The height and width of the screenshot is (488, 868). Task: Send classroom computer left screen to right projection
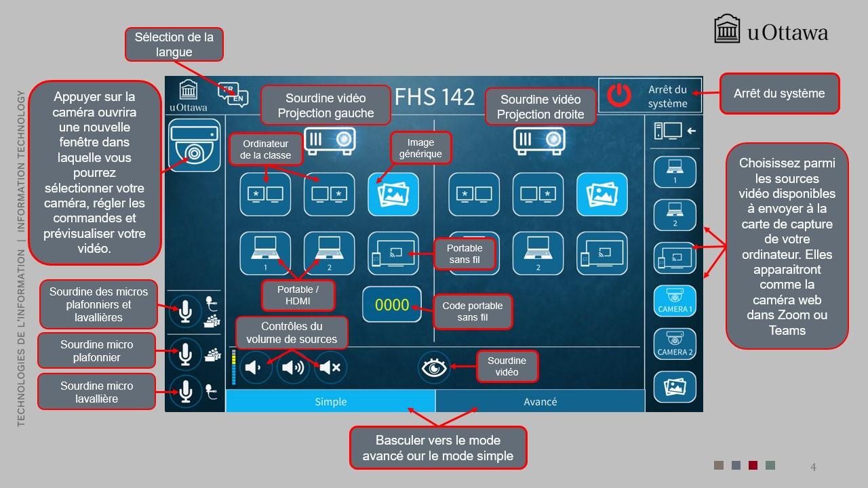(x=474, y=195)
